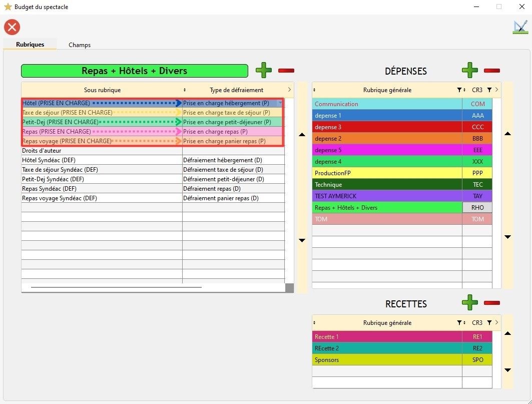The height and width of the screenshot is (404, 532).
Task: Remove a sub-rubrique with the red minus
Action: 286,71
